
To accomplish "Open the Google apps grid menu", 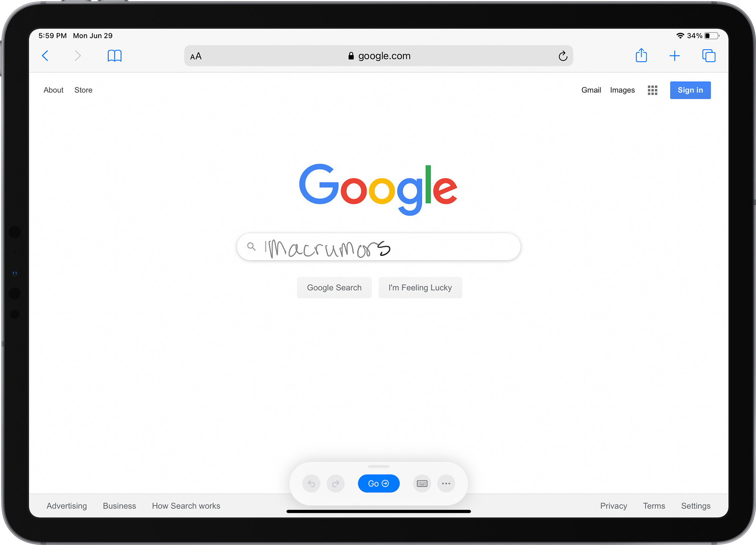I will point(653,90).
